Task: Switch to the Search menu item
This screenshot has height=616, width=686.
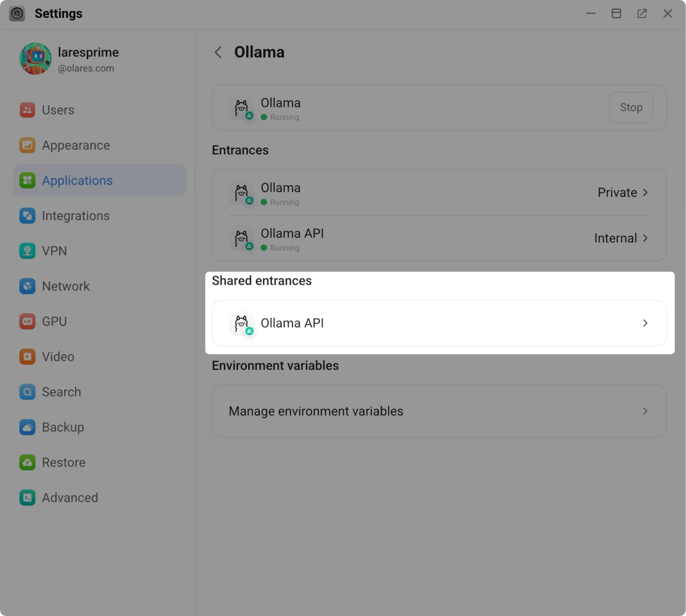Action: point(61,392)
